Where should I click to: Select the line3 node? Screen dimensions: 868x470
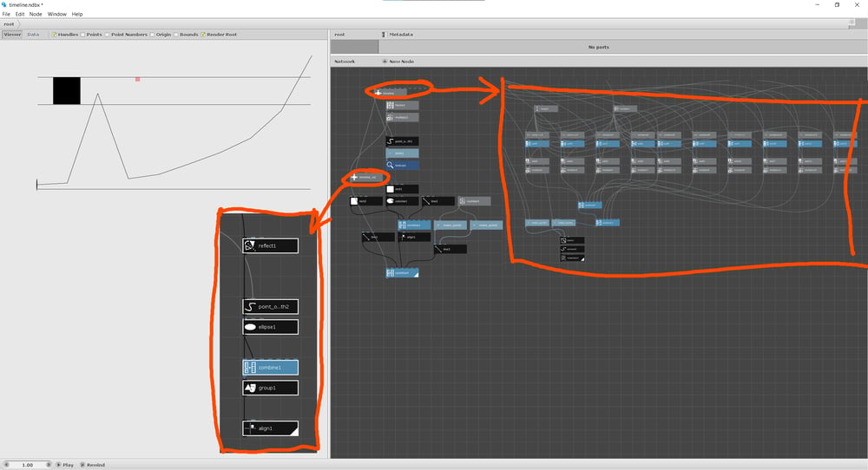[450, 249]
